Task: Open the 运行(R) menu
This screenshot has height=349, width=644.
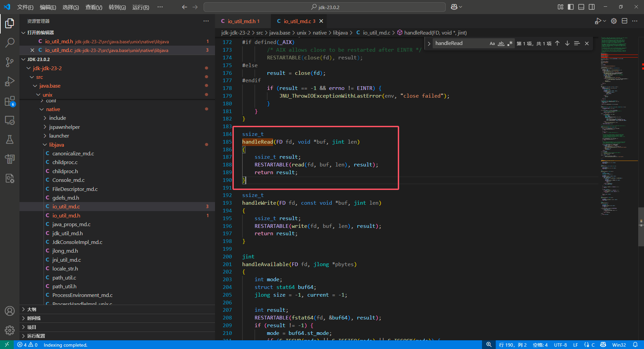Action: pos(141,7)
